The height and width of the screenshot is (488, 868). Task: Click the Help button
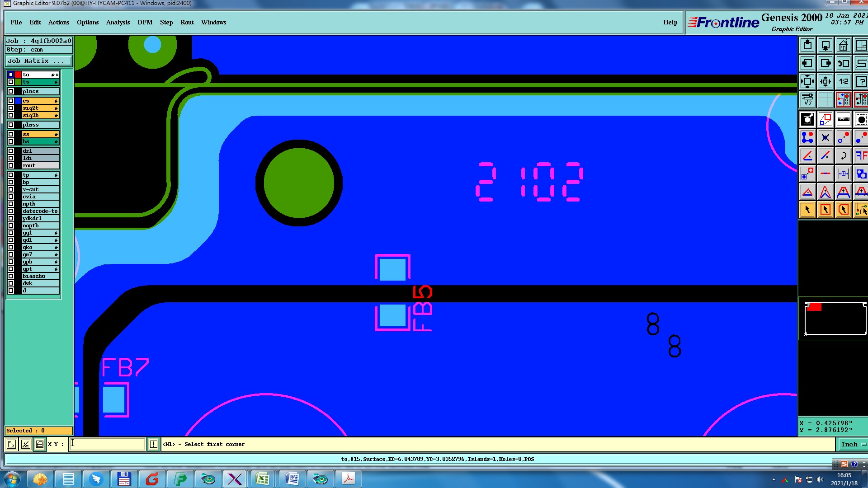click(x=670, y=22)
